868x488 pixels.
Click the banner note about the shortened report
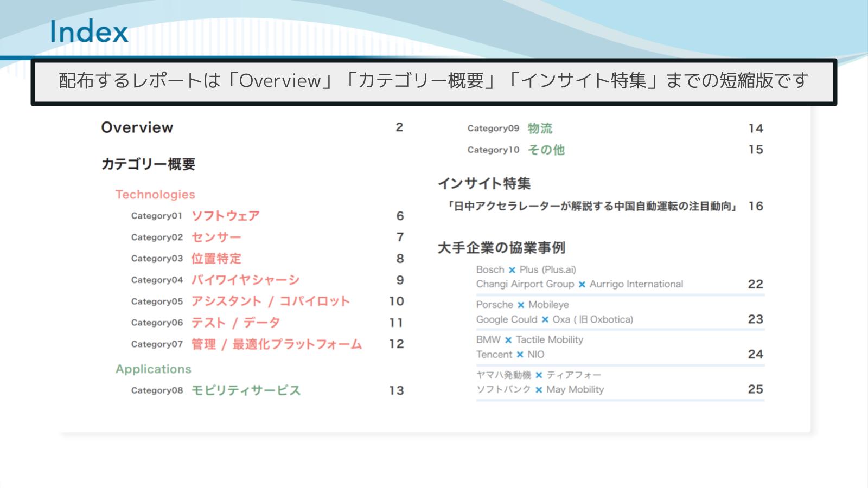click(x=433, y=81)
